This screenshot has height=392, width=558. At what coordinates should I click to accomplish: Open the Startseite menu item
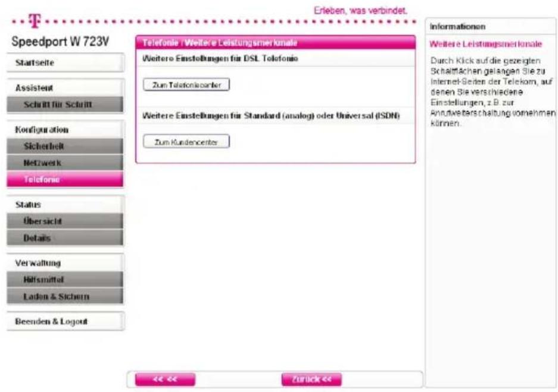coord(66,62)
